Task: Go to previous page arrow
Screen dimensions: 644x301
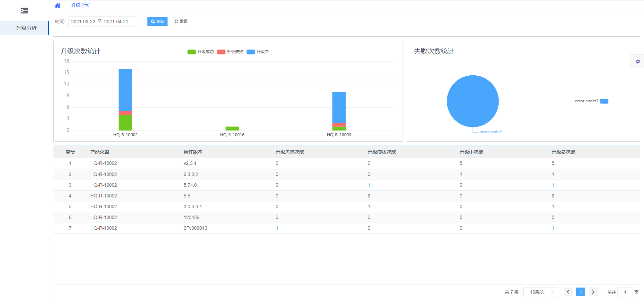Action: pos(568,292)
